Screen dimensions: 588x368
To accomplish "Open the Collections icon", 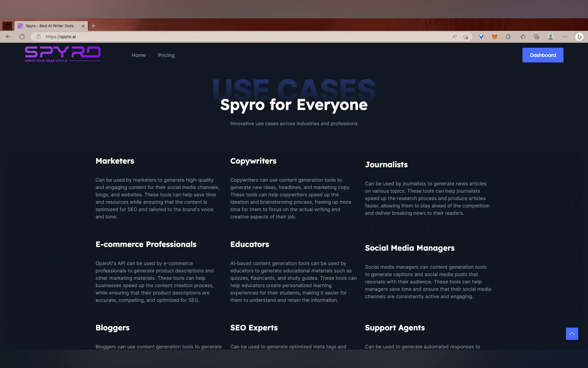I will 536,37.
